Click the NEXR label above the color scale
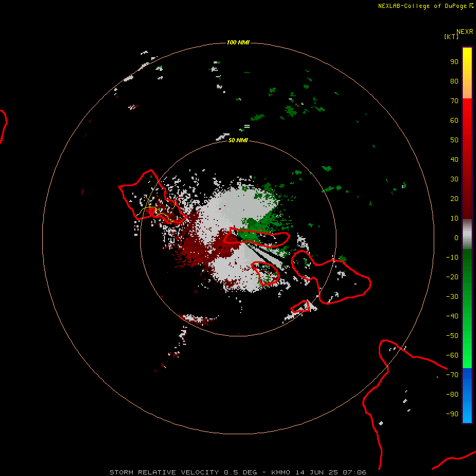The width and height of the screenshot is (476, 476). click(x=465, y=32)
